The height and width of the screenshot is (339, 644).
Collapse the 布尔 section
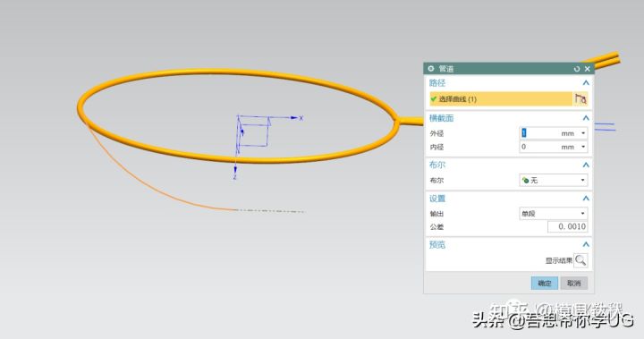586,165
